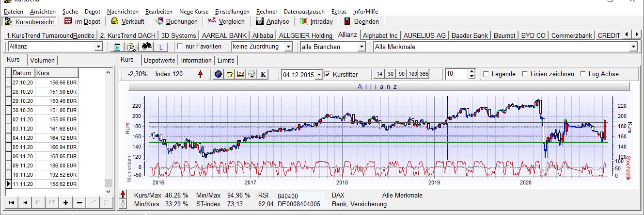
Task: Select the 09.11.20 row with 186,00 EUR
Action: [x=44, y=165]
